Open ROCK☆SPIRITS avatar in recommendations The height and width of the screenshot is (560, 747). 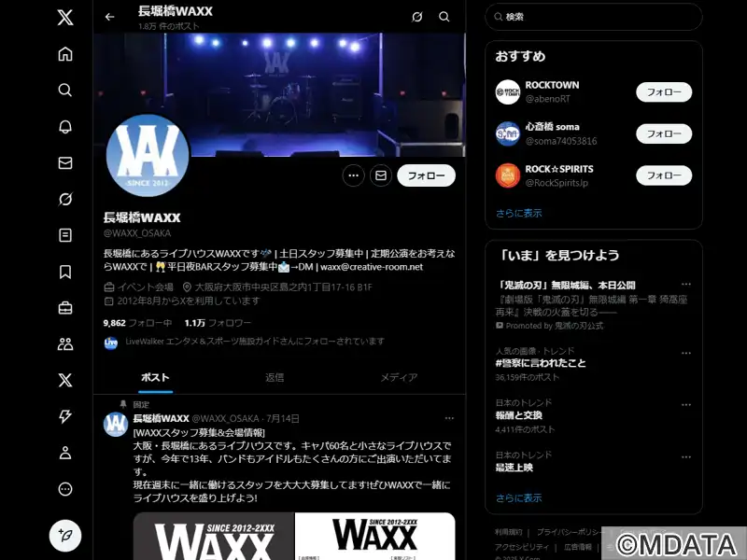(x=508, y=175)
